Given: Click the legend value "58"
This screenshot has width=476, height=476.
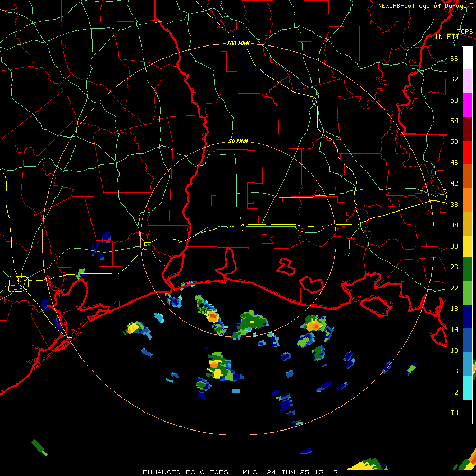Looking at the screenshot, I should [454, 100].
